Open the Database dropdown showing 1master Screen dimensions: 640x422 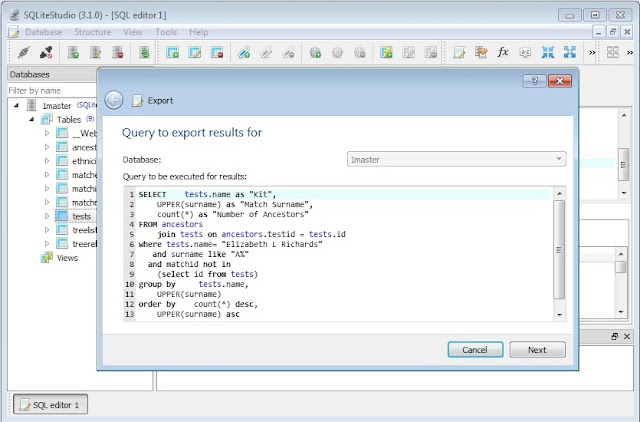[x=456, y=159]
